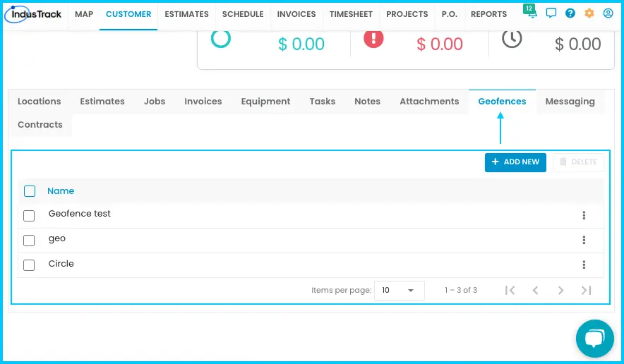Viewport: 624px width, 364px height.
Task: Switch to the Messaging tab
Action: pos(570,102)
